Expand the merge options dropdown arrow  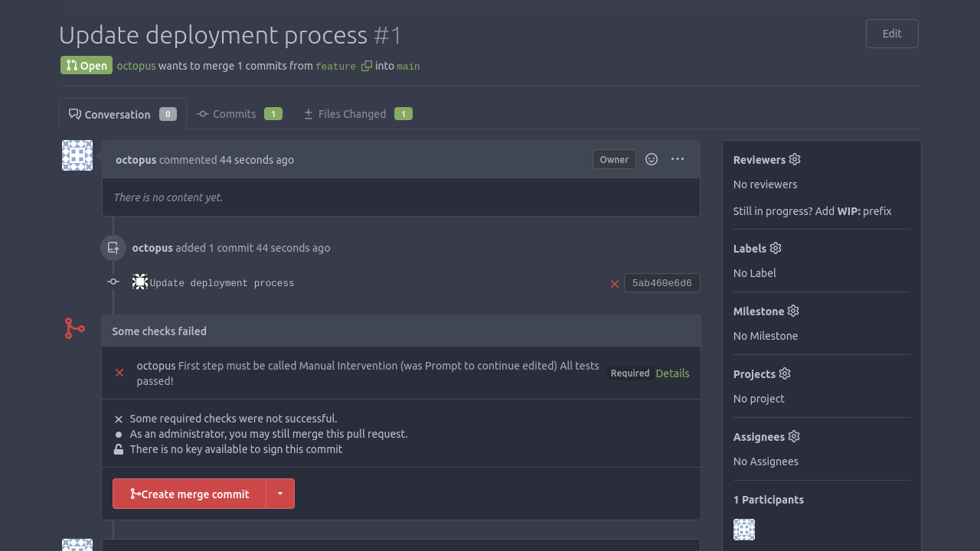tap(280, 494)
